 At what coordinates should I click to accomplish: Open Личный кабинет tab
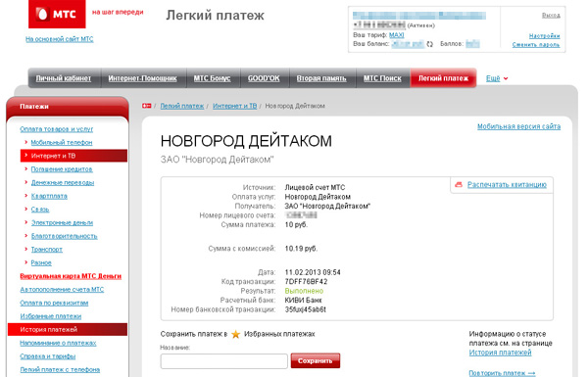pyautogui.click(x=64, y=78)
